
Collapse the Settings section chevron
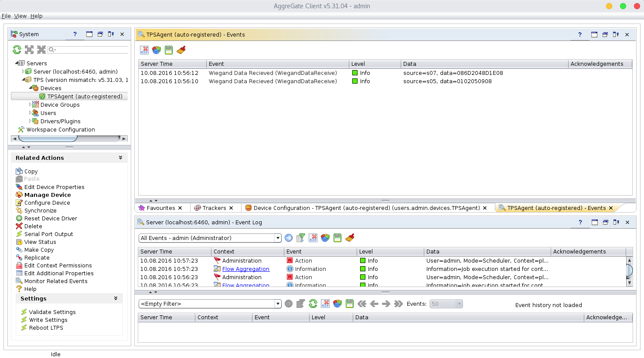[116, 298]
